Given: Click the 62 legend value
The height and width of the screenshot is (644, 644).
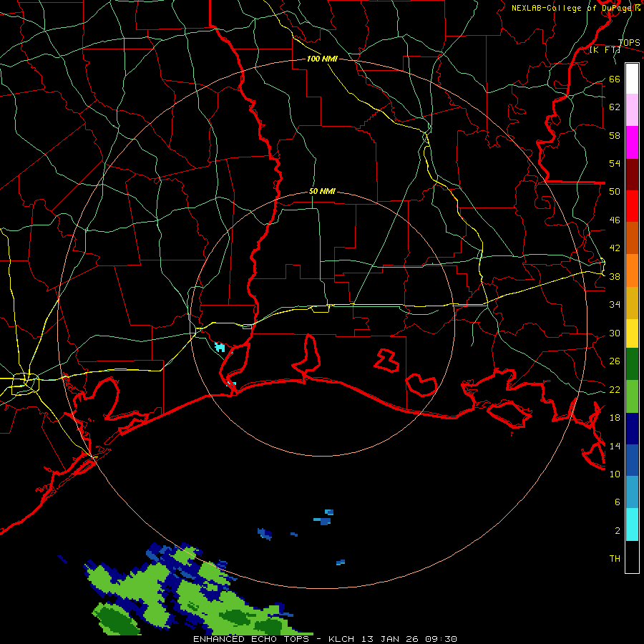Looking at the screenshot, I should pos(615,107).
